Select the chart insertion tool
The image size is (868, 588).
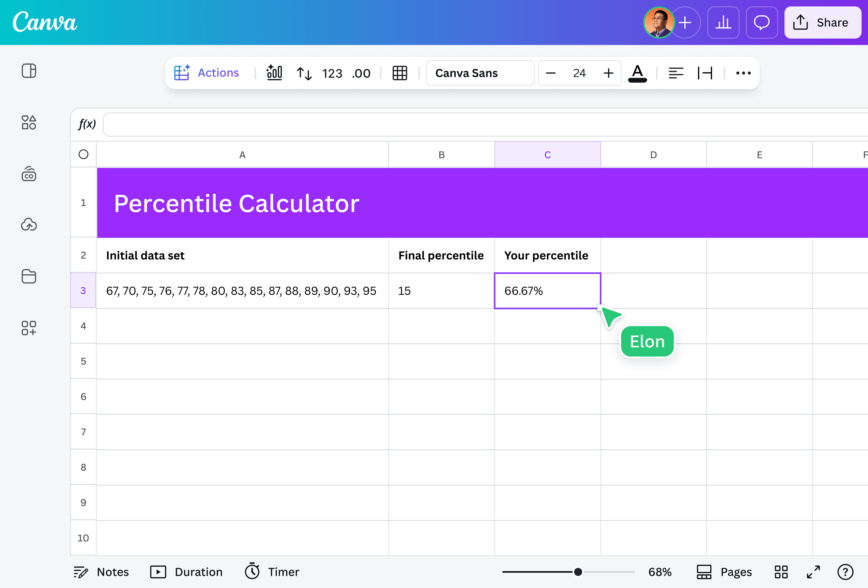click(275, 73)
